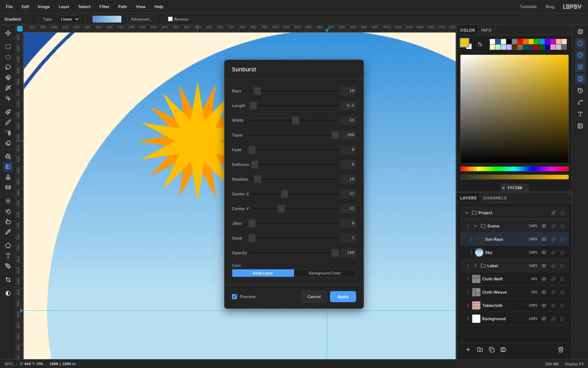Screen dimensions: 588x368
Task: Select the Move tool
Action: click(8, 33)
